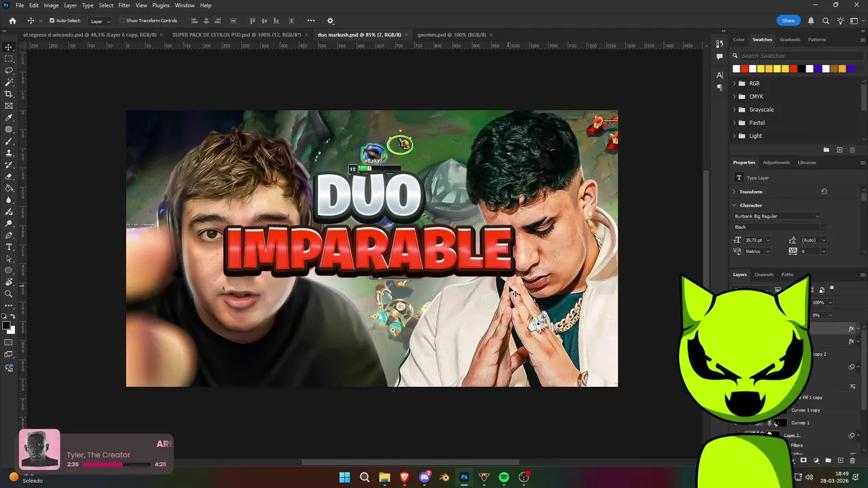Expand the RGB swatch folder
The height and width of the screenshot is (488, 868).
[734, 83]
